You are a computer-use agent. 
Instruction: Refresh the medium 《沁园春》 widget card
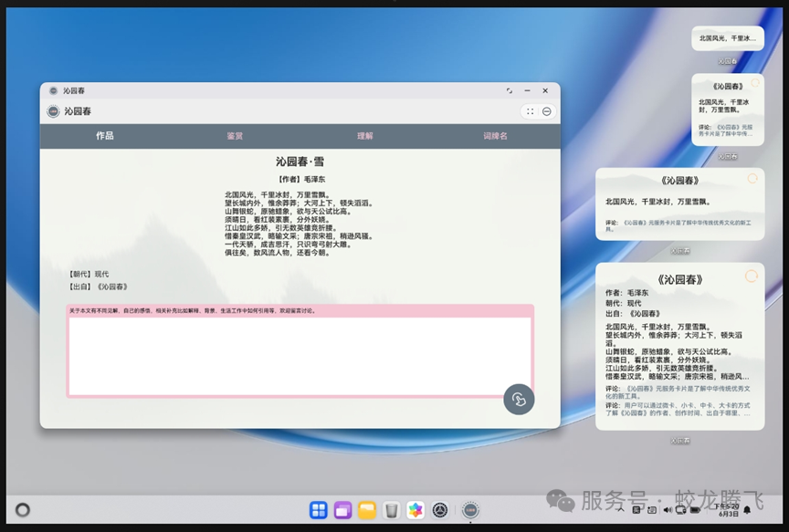(752, 179)
